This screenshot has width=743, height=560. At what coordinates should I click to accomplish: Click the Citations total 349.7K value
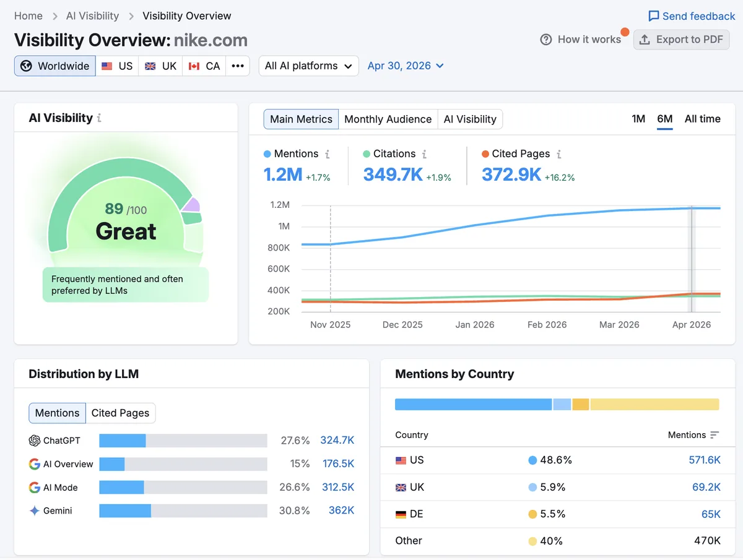(393, 175)
